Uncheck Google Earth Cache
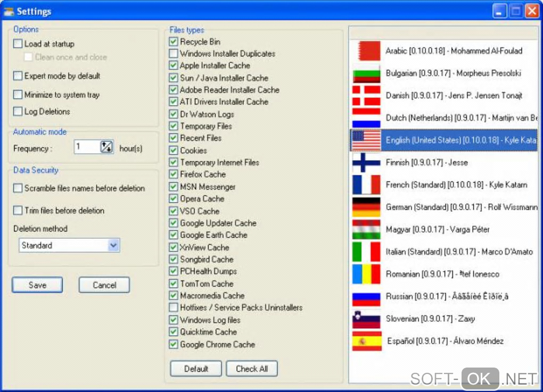The height and width of the screenshot is (392, 543). tap(174, 235)
